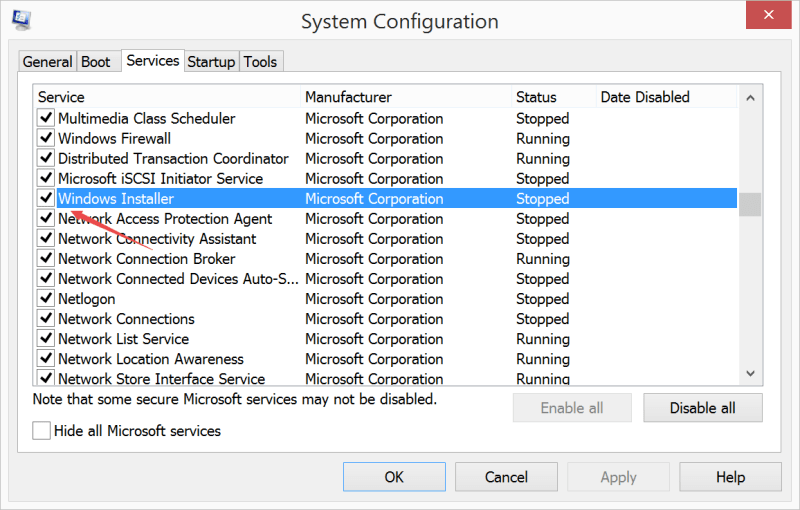Select the Netlogon service name
The height and width of the screenshot is (510, 800).
pos(87,299)
